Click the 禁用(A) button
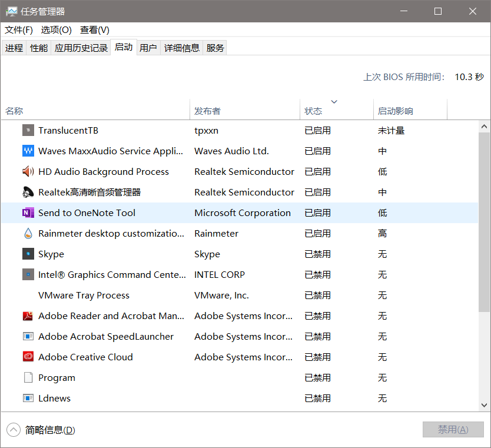Image resolution: width=491 pixels, height=448 pixels. click(453, 430)
